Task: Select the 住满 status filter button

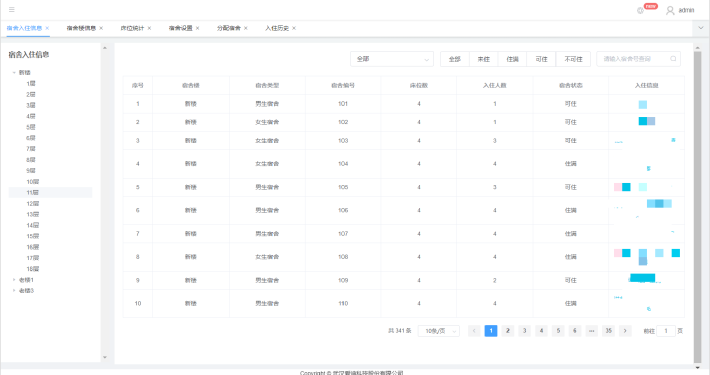Action: coord(513,59)
